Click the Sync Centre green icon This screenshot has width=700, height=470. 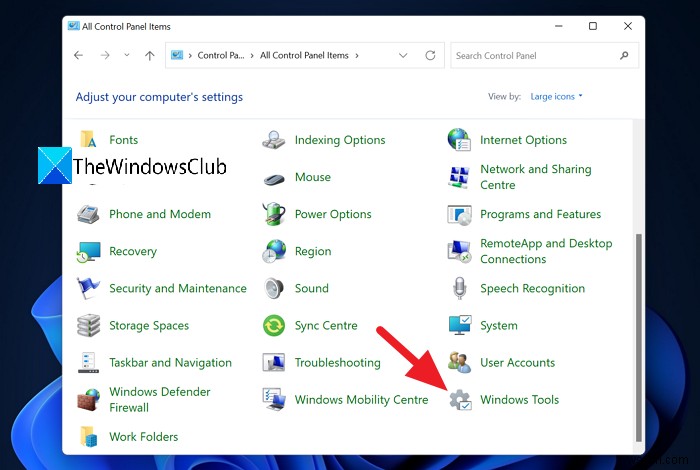[x=274, y=325]
